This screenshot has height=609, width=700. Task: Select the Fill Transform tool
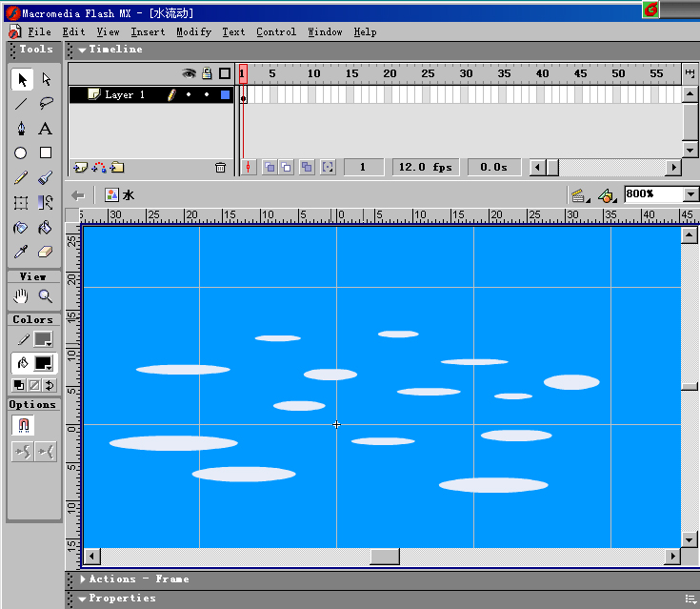(x=46, y=202)
